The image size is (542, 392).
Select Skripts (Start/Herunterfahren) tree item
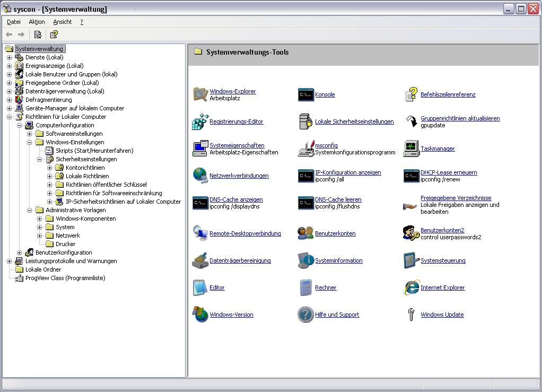pos(94,151)
